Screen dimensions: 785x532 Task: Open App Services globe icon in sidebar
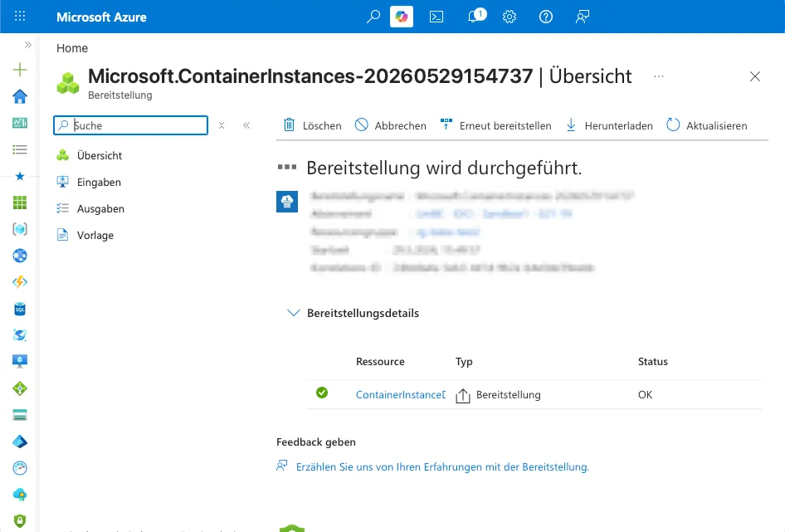[x=20, y=256]
